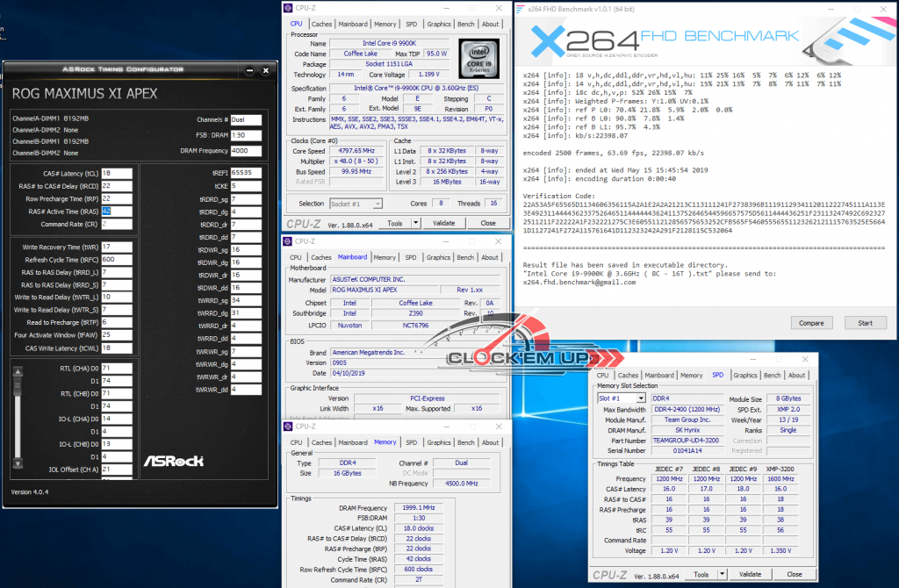Click the Compare button in x264 benchmark
Screen dimensions: 899x588
tap(811, 323)
